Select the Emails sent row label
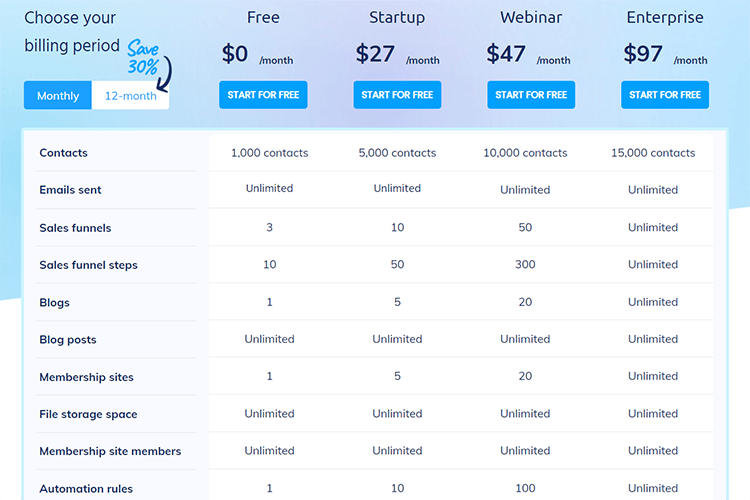 point(70,190)
